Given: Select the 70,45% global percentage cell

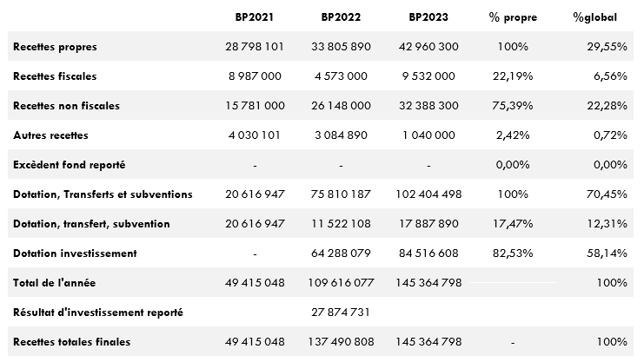Looking at the screenshot, I should tap(607, 194).
